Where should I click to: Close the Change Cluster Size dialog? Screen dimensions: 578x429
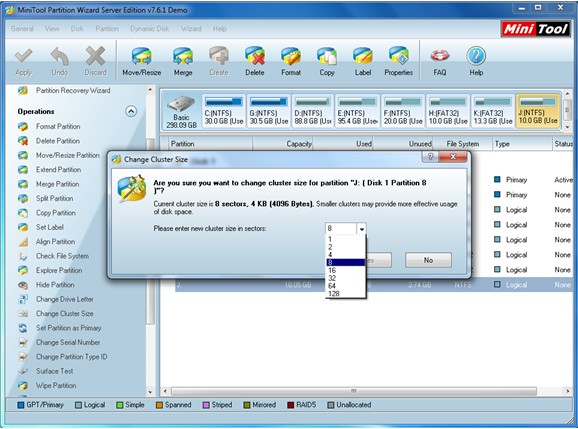[x=453, y=157]
